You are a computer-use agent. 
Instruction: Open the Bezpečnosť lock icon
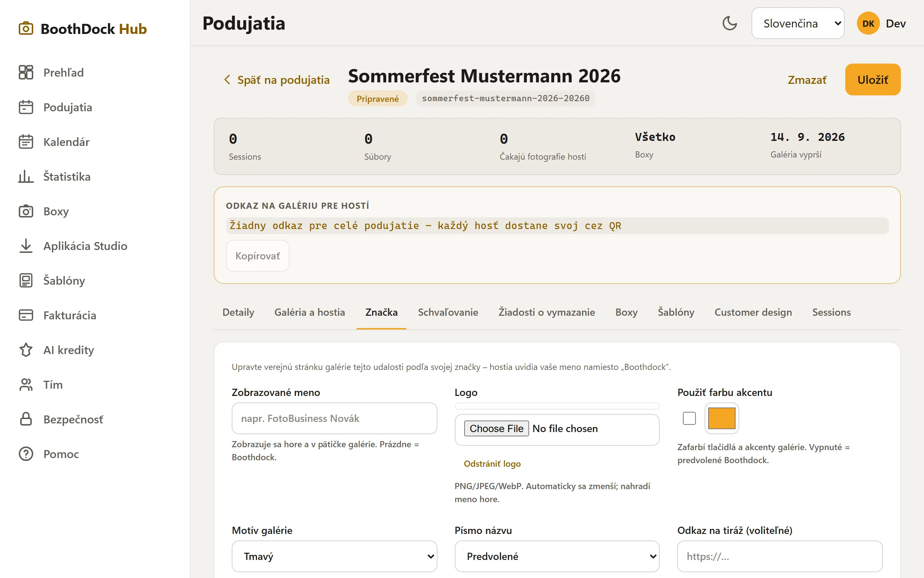coord(26,419)
